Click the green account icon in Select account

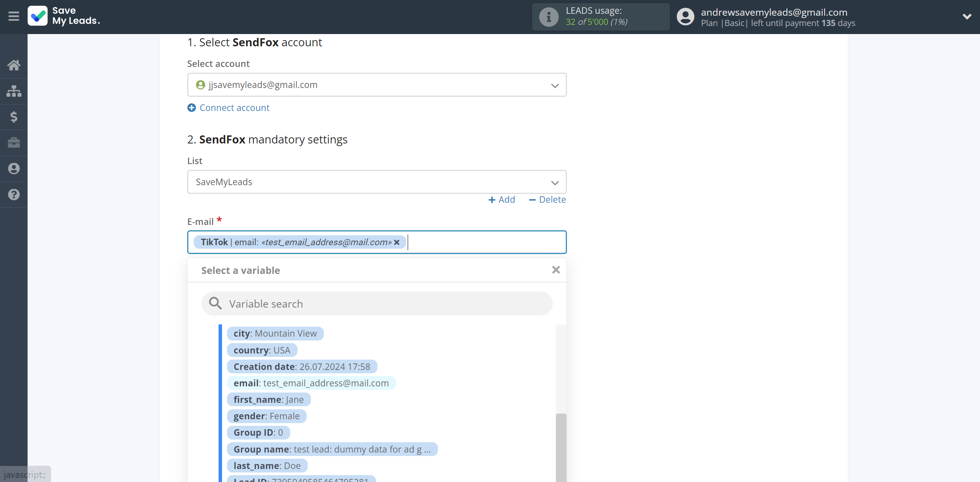click(x=200, y=85)
